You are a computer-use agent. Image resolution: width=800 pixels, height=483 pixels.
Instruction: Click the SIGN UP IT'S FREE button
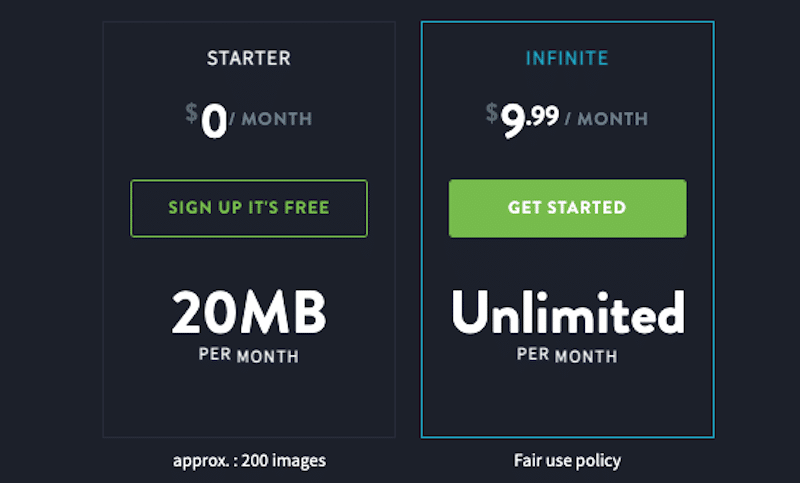[x=249, y=208]
